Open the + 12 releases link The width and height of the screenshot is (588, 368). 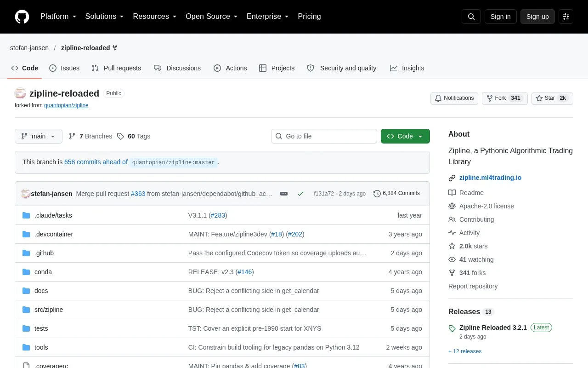465,351
